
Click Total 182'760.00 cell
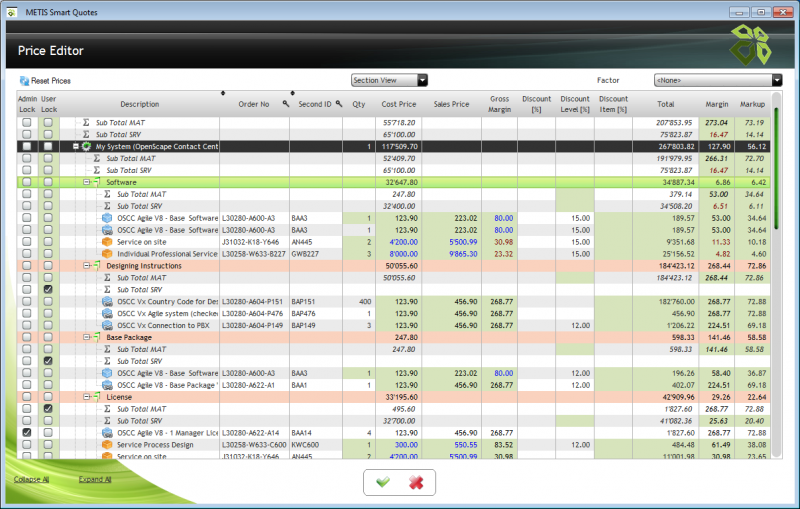[665, 301]
